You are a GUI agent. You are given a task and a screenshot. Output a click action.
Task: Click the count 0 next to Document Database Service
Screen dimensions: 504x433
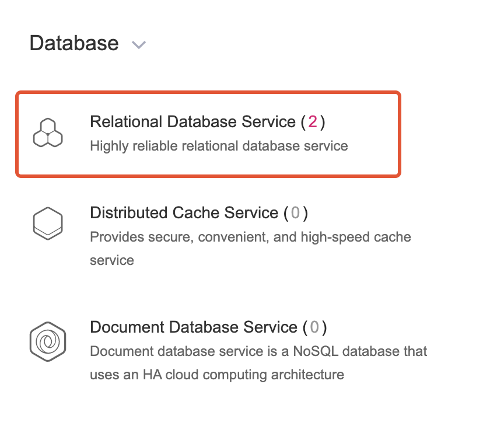click(314, 327)
